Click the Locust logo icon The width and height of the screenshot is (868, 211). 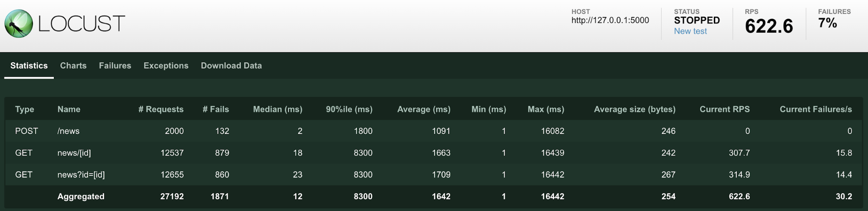pos(19,23)
